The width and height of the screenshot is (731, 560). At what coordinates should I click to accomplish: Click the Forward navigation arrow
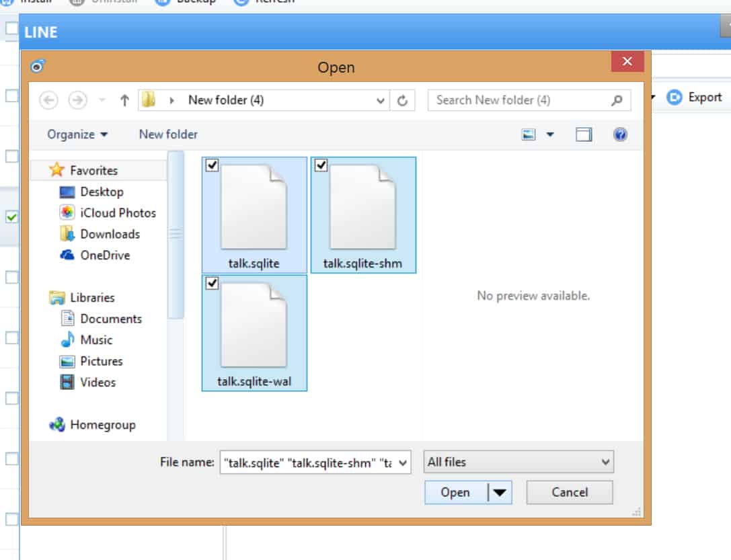click(77, 100)
